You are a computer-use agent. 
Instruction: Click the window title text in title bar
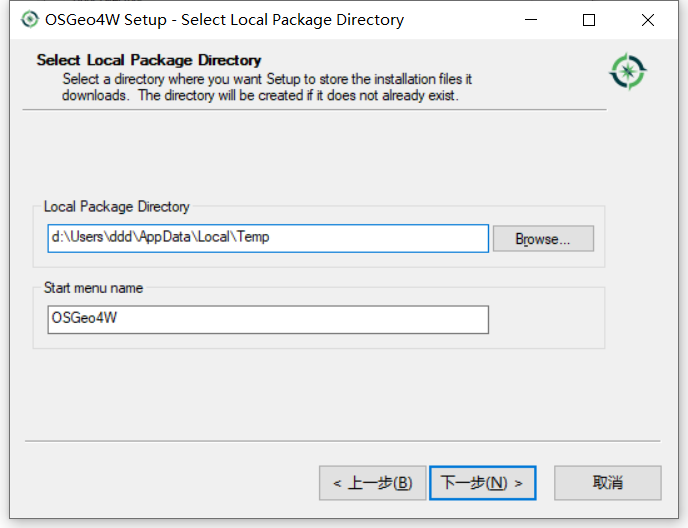click(x=225, y=20)
